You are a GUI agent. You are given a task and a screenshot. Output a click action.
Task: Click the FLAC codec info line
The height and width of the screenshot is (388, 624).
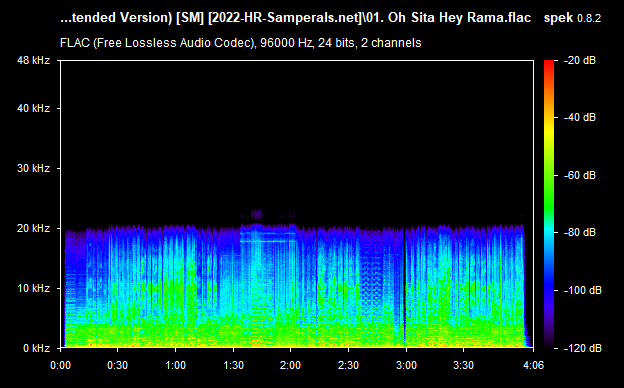tap(240, 43)
